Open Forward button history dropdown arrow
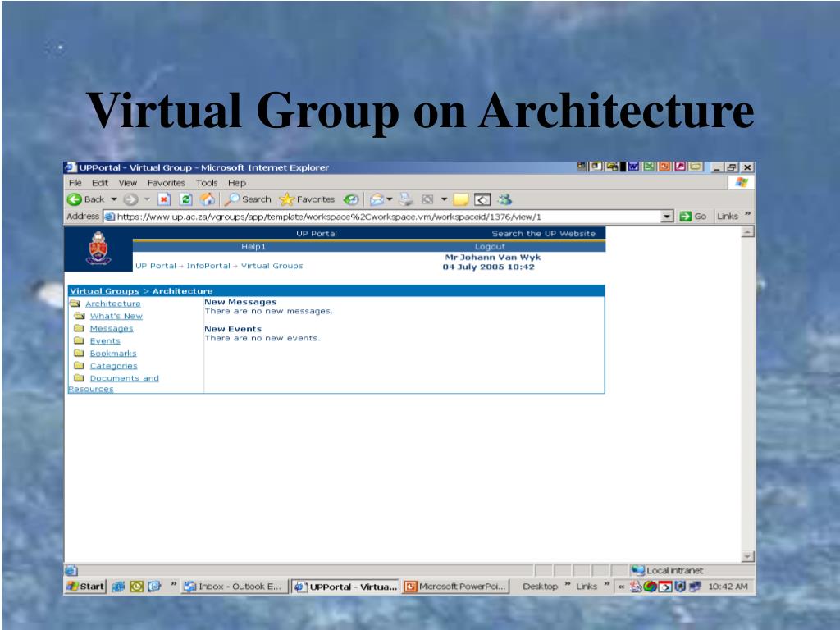This screenshot has width=840, height=630. click(146, 199)
